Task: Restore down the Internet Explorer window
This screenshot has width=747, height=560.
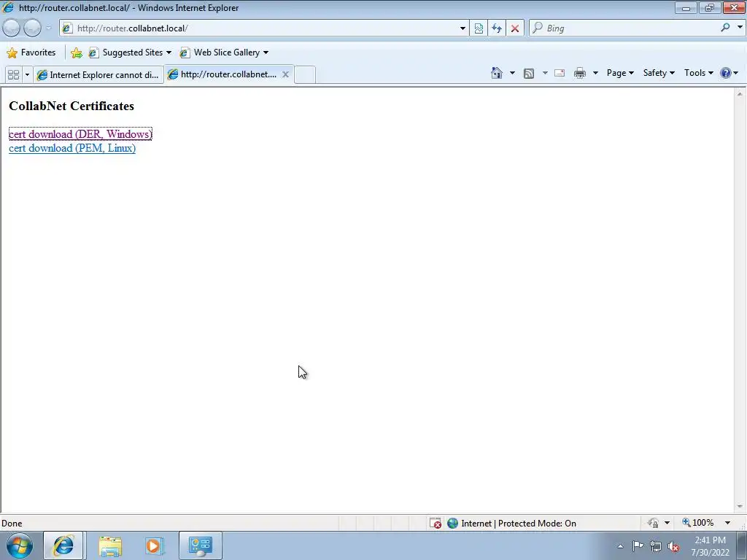Action: (x=709, y=7)
